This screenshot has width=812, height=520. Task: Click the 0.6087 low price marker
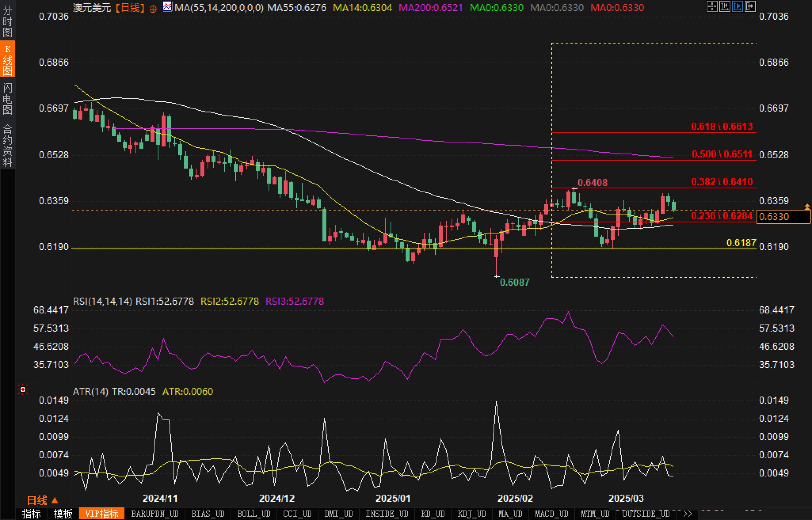(515, 282)
